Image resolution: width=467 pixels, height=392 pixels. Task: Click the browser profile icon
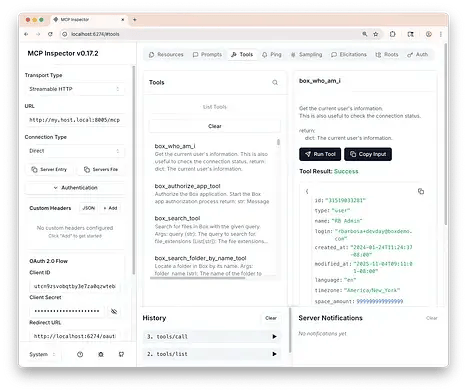[x=429, y=34]
